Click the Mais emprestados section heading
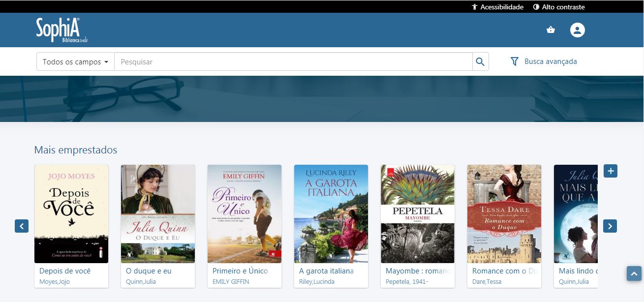The height and width of the screenshot is (302, 644). 76,150
